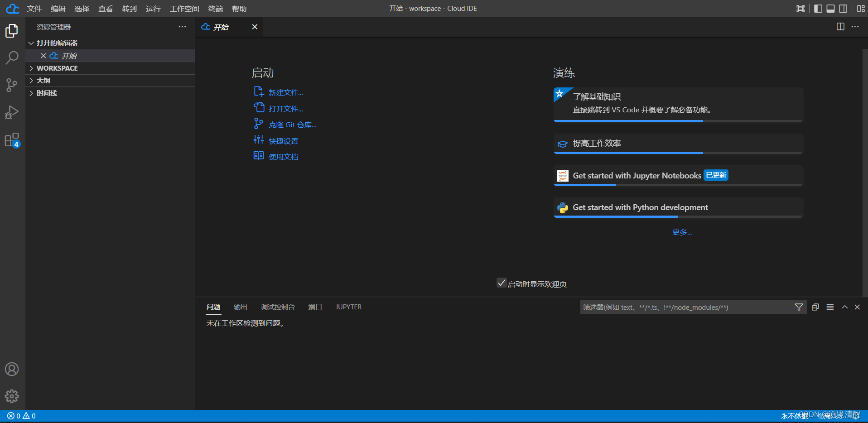
Task: Open Get started with Python development walkthrough
Action: (678, 207)
